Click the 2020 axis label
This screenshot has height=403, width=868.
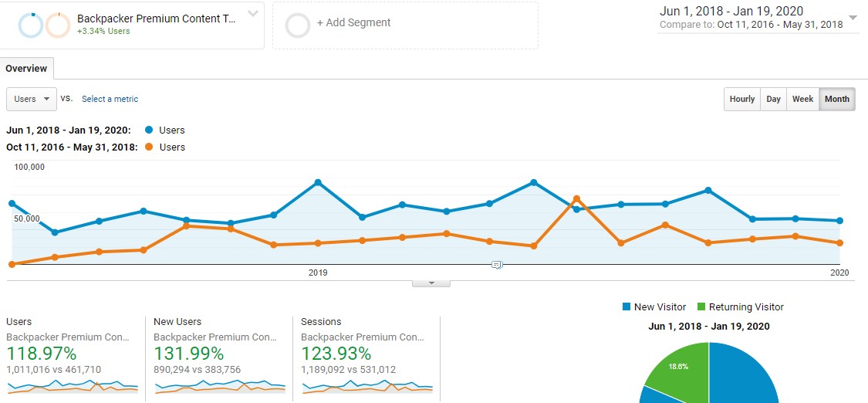point(839,273)
